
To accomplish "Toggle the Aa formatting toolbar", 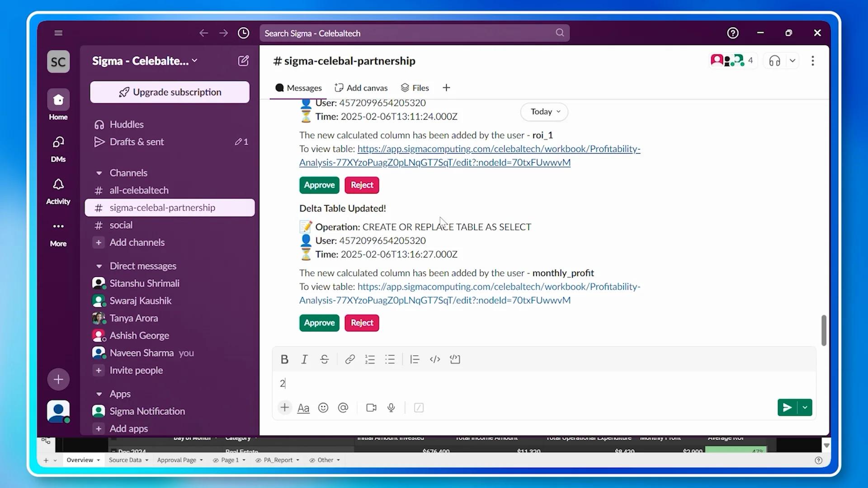I will (303, 408).
